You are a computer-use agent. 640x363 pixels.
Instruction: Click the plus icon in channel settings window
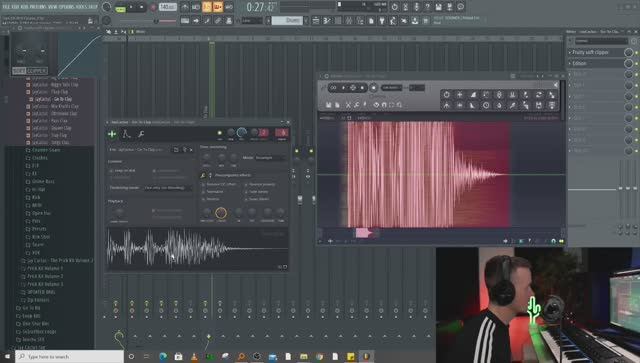112,134
